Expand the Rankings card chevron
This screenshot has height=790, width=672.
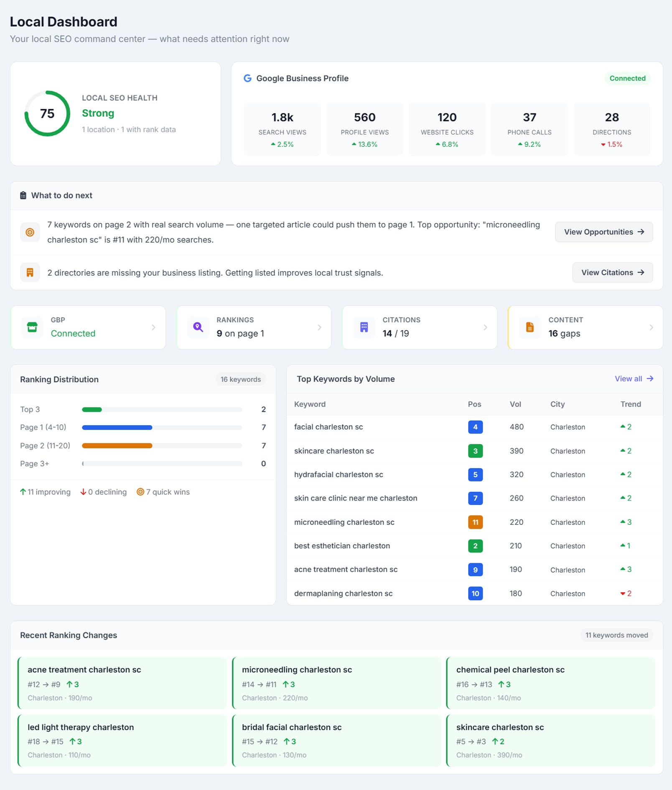319,327
